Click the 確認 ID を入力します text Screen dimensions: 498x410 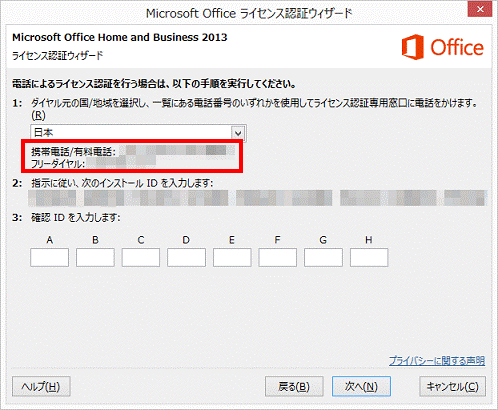pyautogui.click(x=76, y=218)
